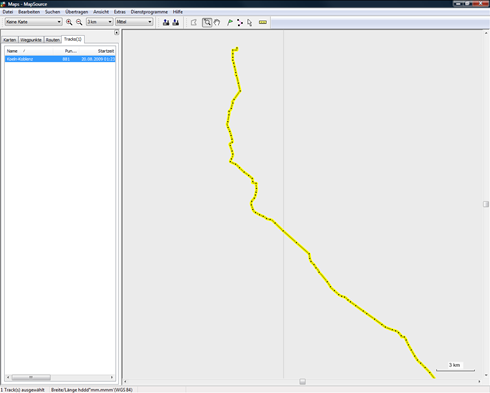Click the map scroll up arrow
The image size is (490, 393).
tap(486, 33)
